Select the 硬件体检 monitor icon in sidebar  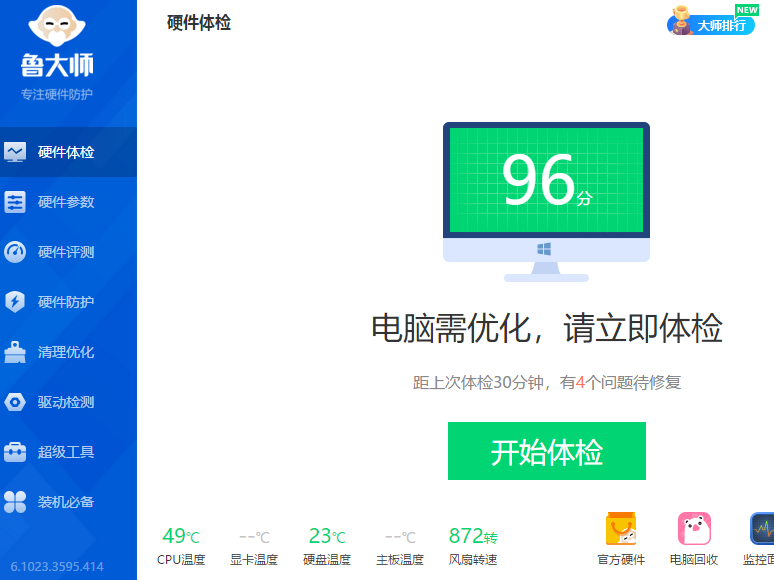pos(15,152)
